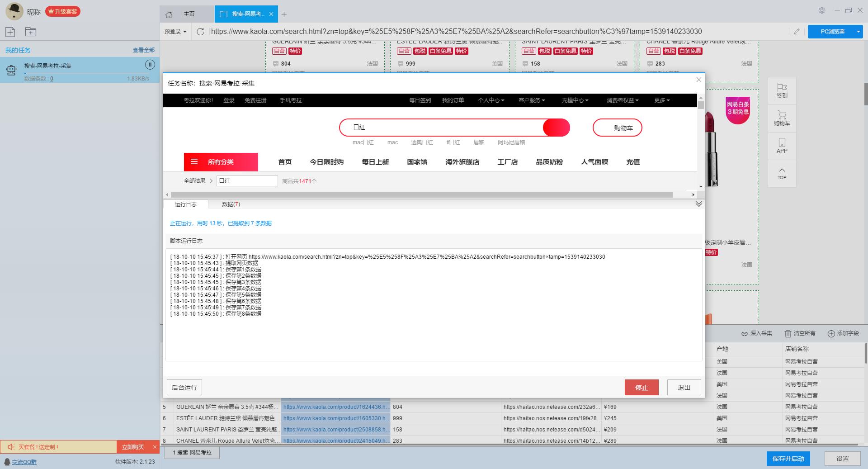Open the home icon tab

(x=169, y=14)
